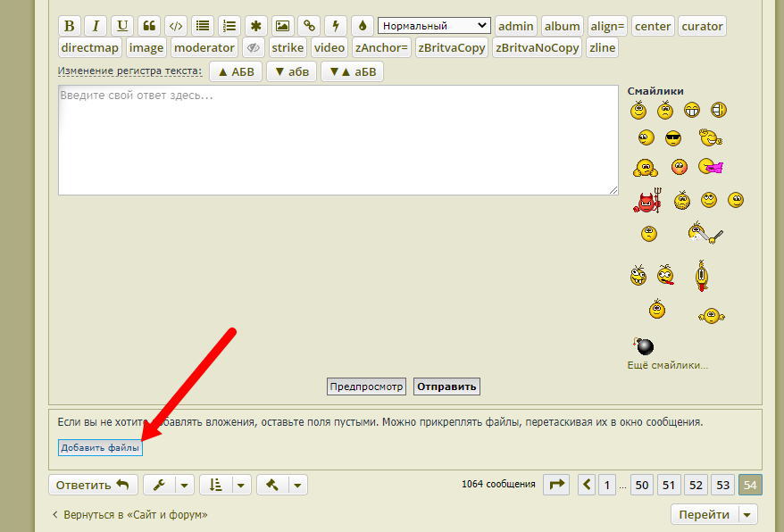
Task: Open font size dropdown 'Нормальный'
Action: pyautogui.click(x=434, y=26)
